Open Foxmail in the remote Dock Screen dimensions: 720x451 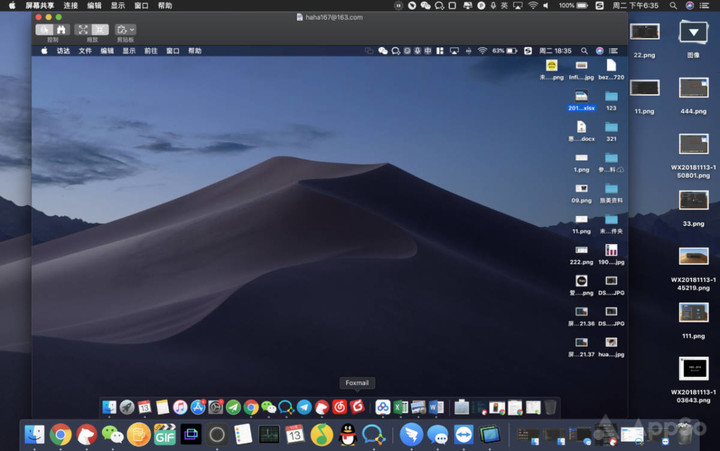coord(356,407)
